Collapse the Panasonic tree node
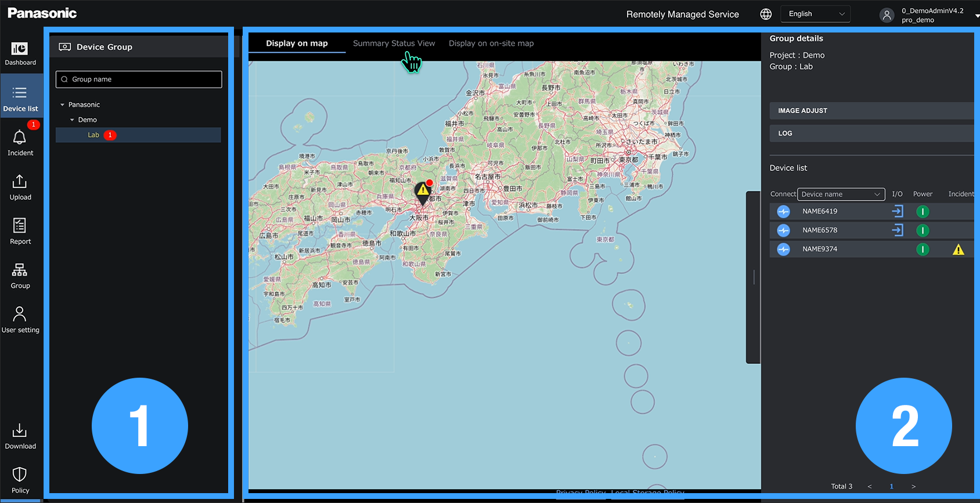The height and width of the screenshot is (503, 980). 62,105
